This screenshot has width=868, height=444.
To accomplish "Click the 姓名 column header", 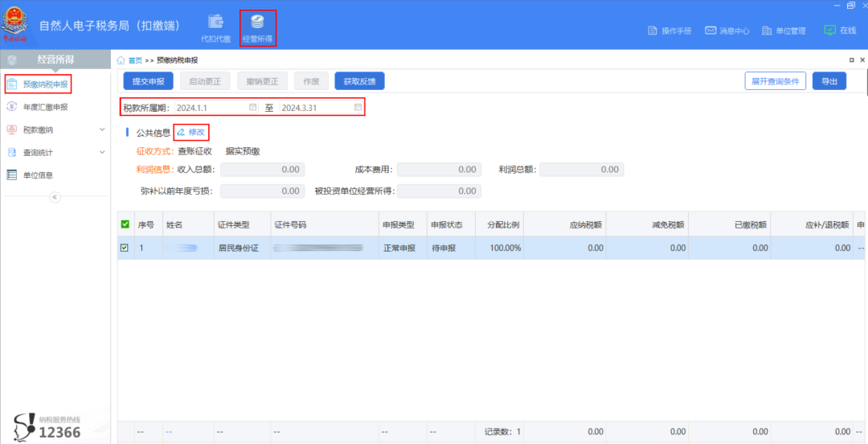I will coord(188,225).
